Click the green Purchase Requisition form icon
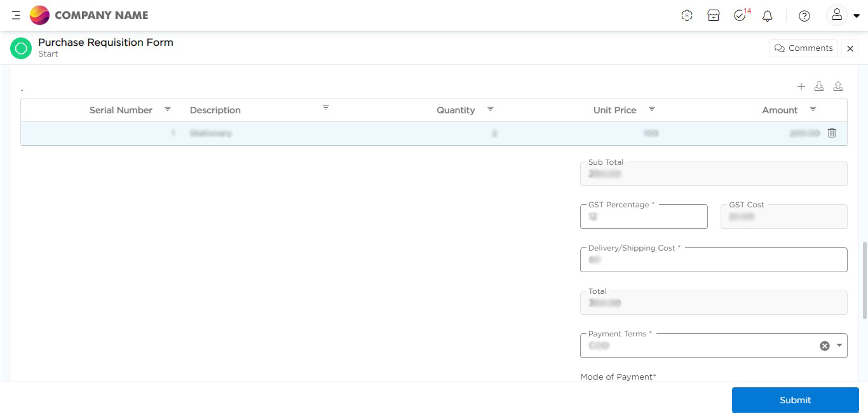 point(21,48)
